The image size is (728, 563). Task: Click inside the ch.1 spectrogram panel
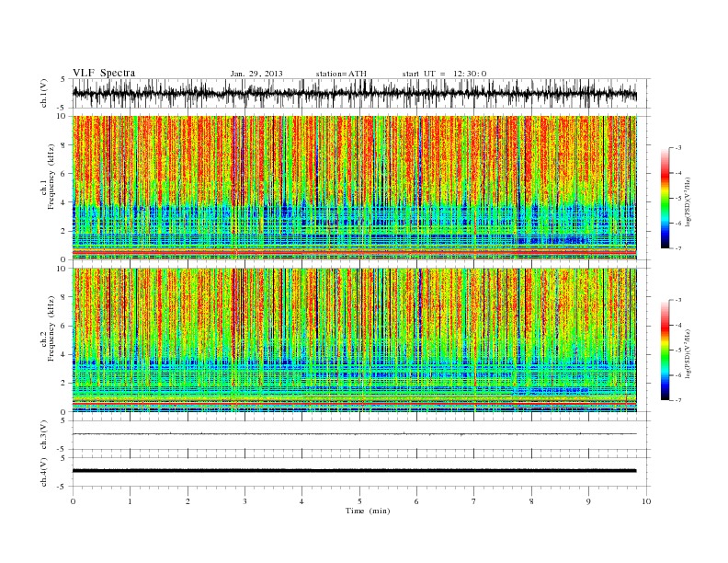click(355, 188)
